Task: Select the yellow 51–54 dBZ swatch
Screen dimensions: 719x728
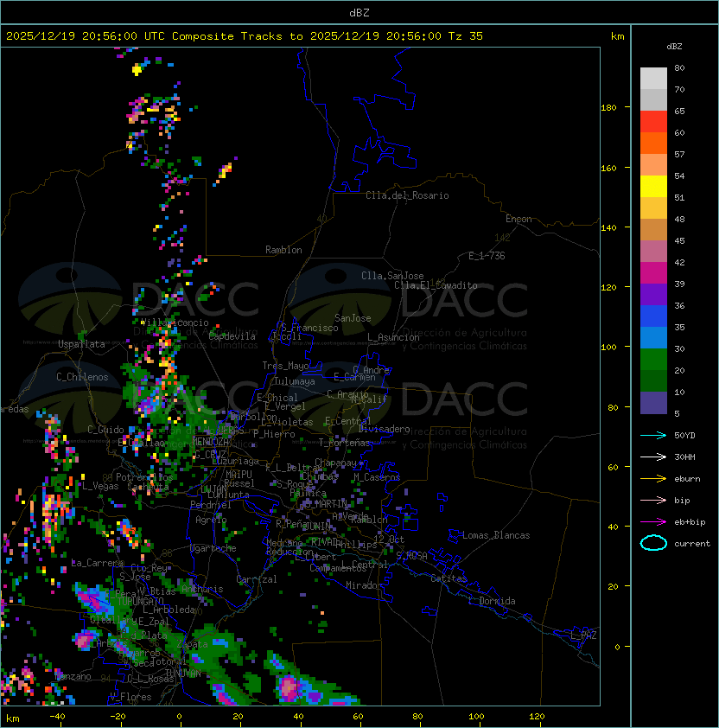Action: pos(653,186)
